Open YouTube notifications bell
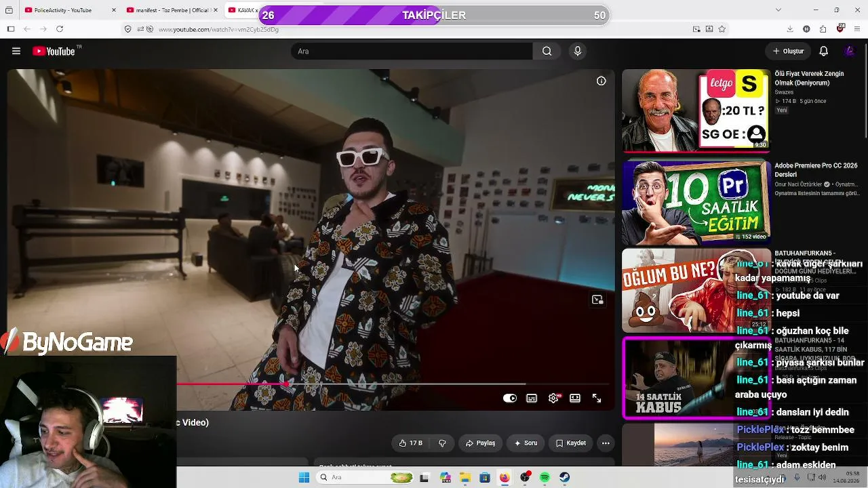Viewport: 868px width, 488px height. [x=823, y=52]
